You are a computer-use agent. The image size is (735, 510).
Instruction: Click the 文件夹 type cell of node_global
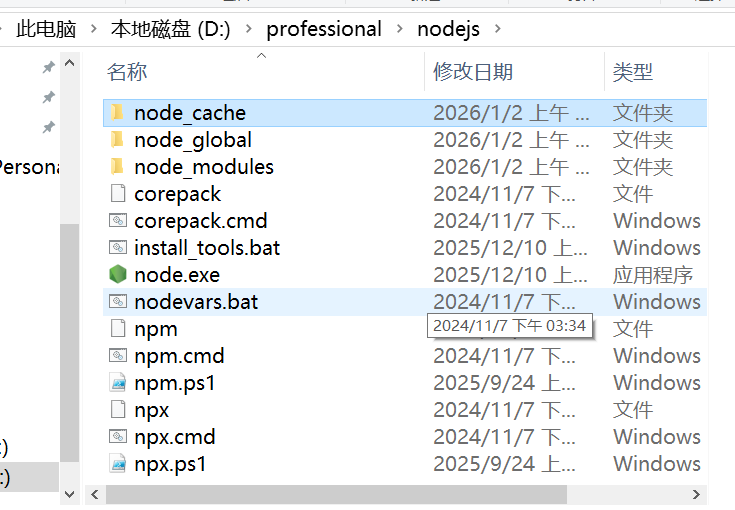click(643, 140)
